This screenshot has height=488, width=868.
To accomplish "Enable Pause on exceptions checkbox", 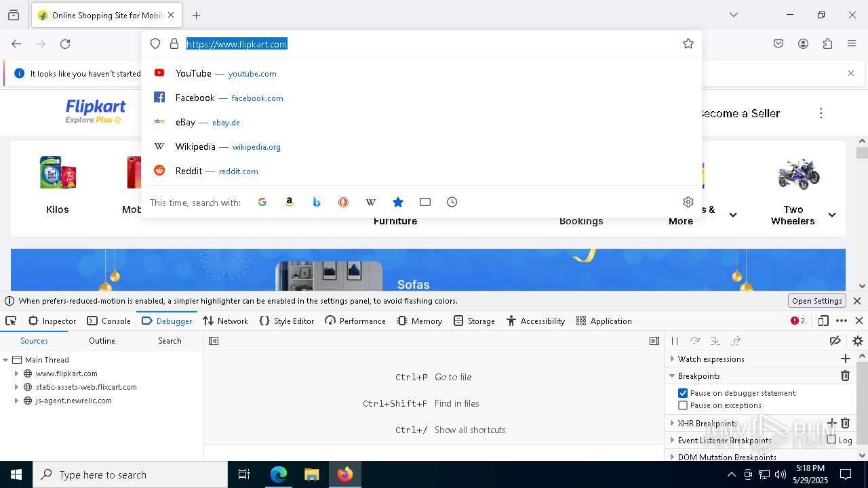I will pos(683,405).
